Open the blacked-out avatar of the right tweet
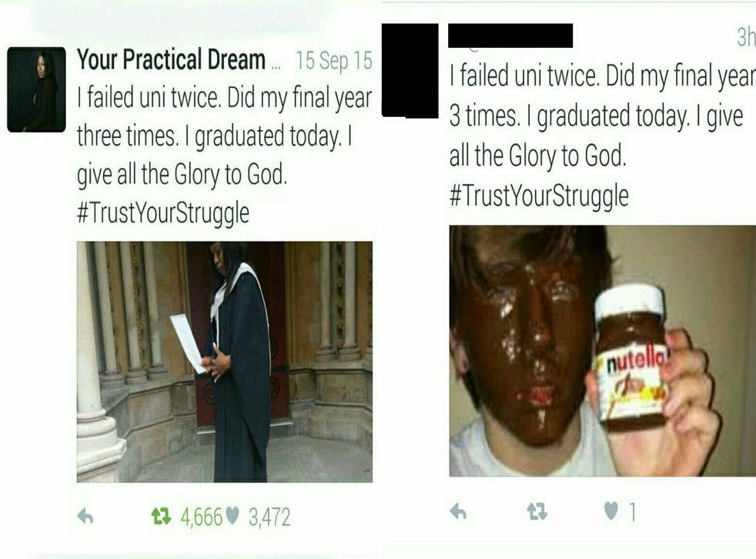The height and width of the screenshot is (559, 756). pos(410,70)
